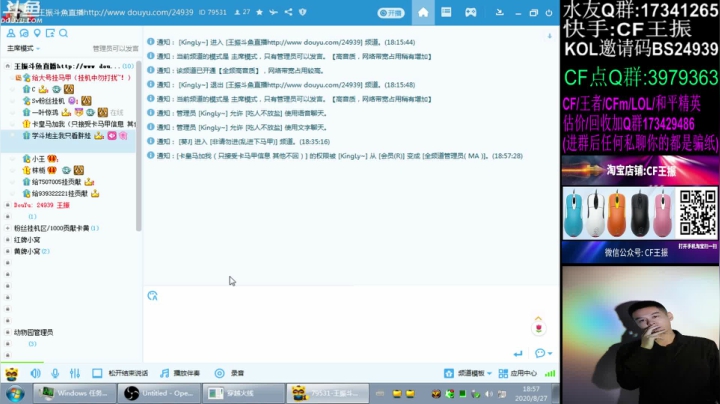Click the 管理员可以发言 status text

pos(115,48)
